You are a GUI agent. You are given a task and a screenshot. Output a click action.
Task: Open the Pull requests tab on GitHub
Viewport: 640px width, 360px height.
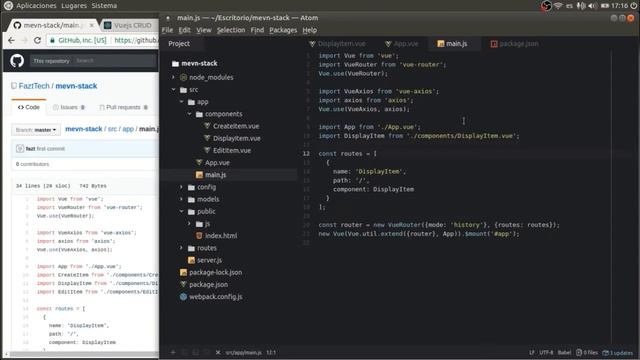click(124, 107)
